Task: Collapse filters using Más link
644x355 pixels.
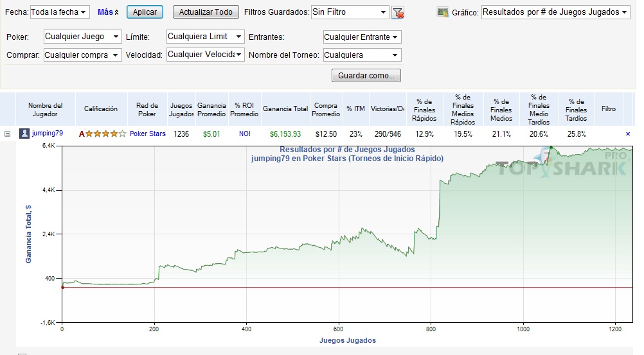Action: point(108,12)
